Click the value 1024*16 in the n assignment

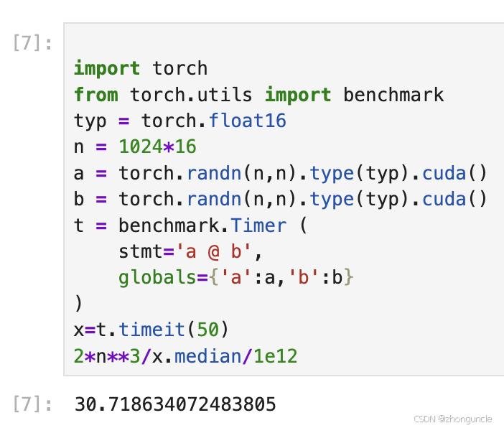click(x=157, y=147)
